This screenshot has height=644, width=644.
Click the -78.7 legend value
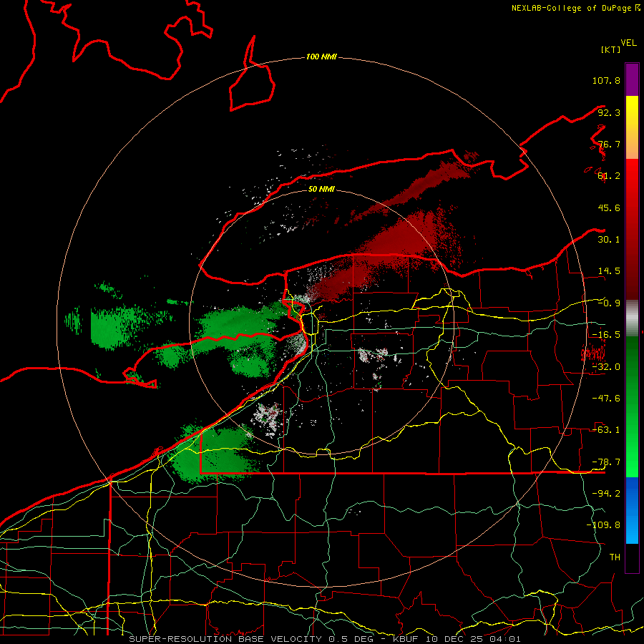click(x=606, y=462)
